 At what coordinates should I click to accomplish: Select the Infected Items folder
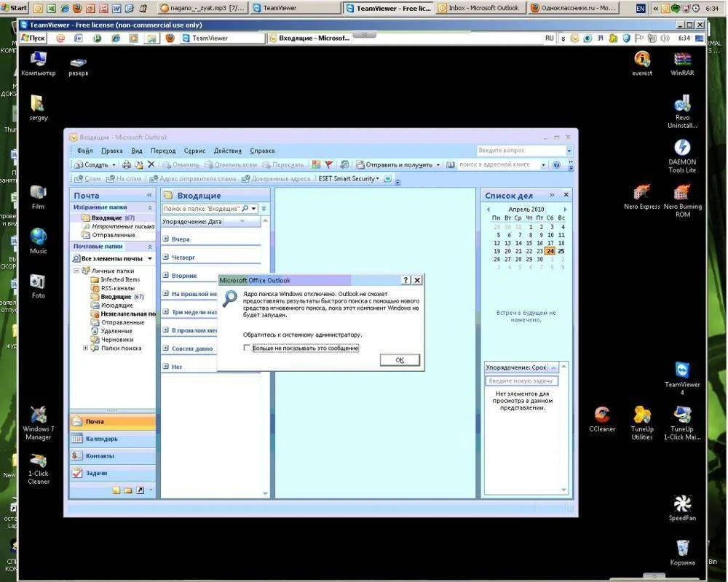point(120,279)
